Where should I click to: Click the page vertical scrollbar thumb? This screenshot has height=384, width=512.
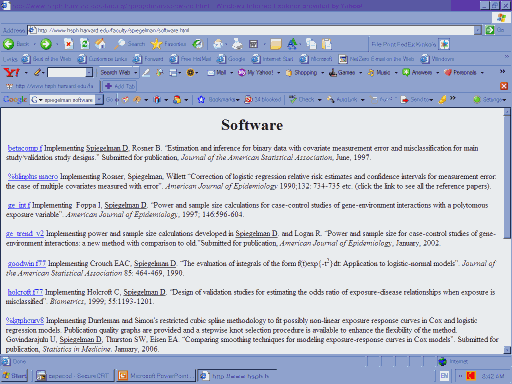(x=507, y=177)
